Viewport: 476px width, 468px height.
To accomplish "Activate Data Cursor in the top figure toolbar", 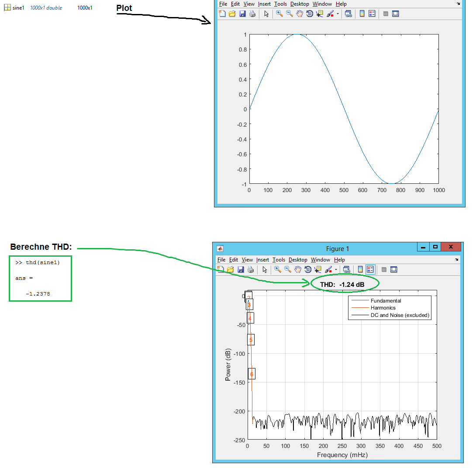I will click(x=320, y=14).
